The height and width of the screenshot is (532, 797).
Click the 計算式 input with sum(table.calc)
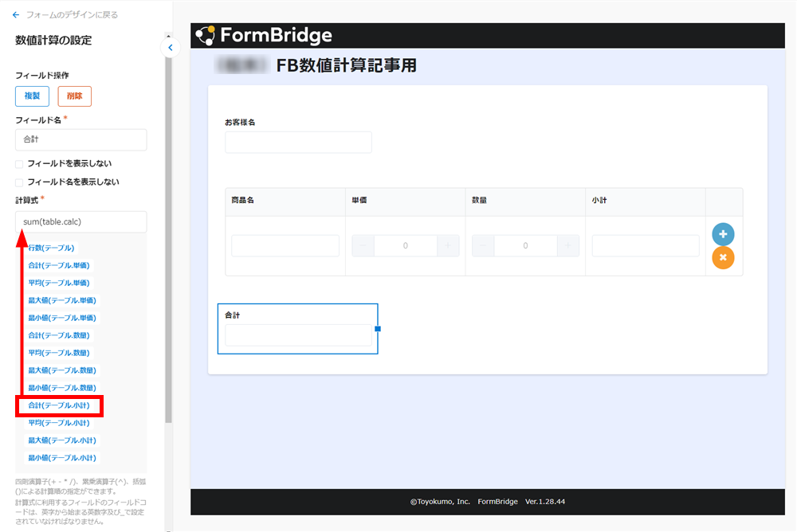point(80,222)
